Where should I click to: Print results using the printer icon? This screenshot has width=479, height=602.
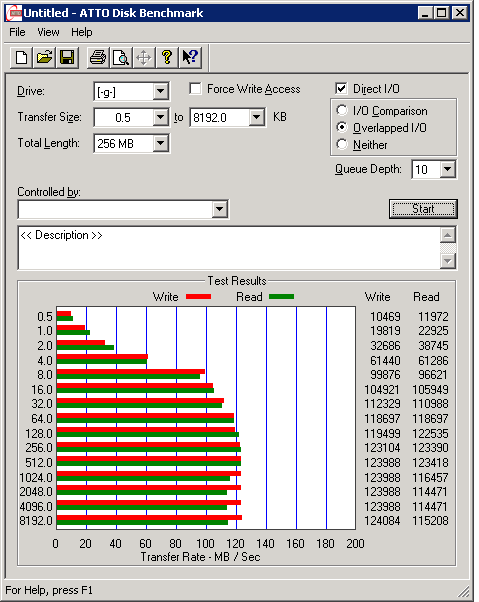pyautogui.click(x=98, y=58)
